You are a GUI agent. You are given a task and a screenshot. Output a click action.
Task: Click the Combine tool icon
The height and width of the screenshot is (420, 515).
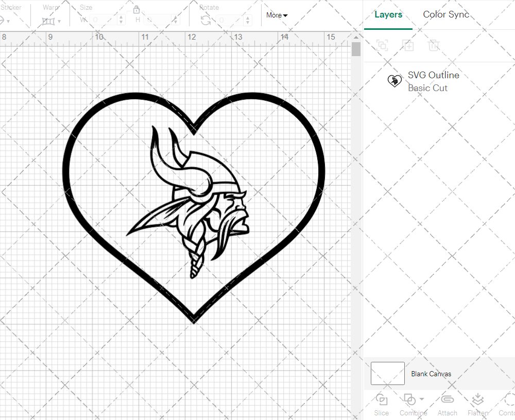[409, 399]
